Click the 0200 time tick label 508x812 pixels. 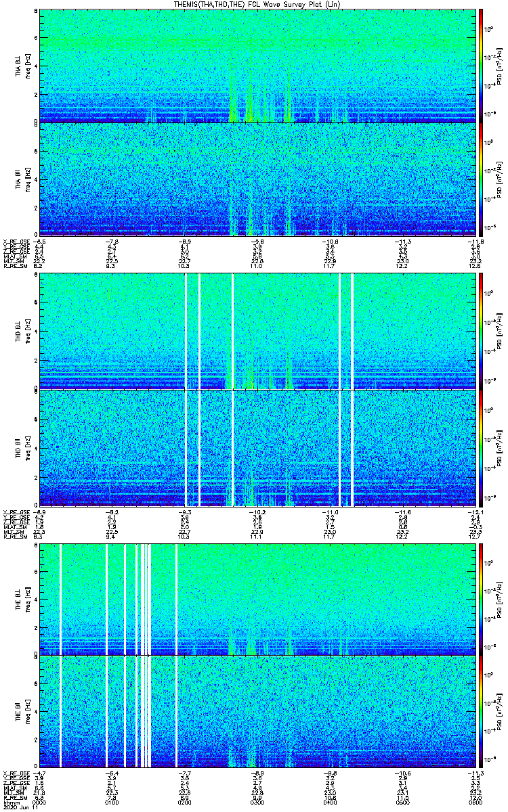185,802
